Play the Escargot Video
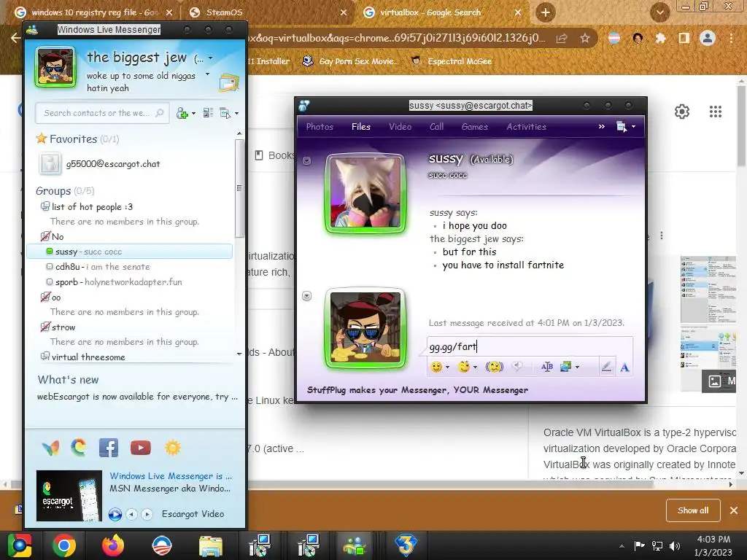 [115, 514]
